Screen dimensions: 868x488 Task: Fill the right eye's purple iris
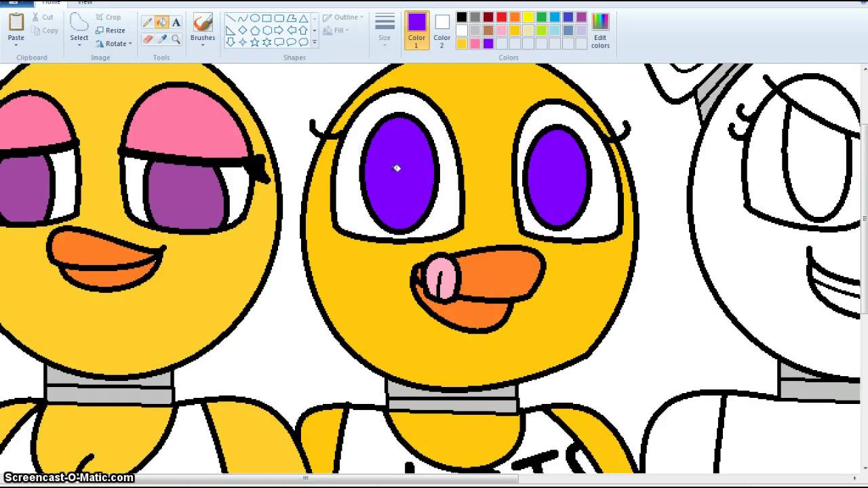tap(557, 176)
